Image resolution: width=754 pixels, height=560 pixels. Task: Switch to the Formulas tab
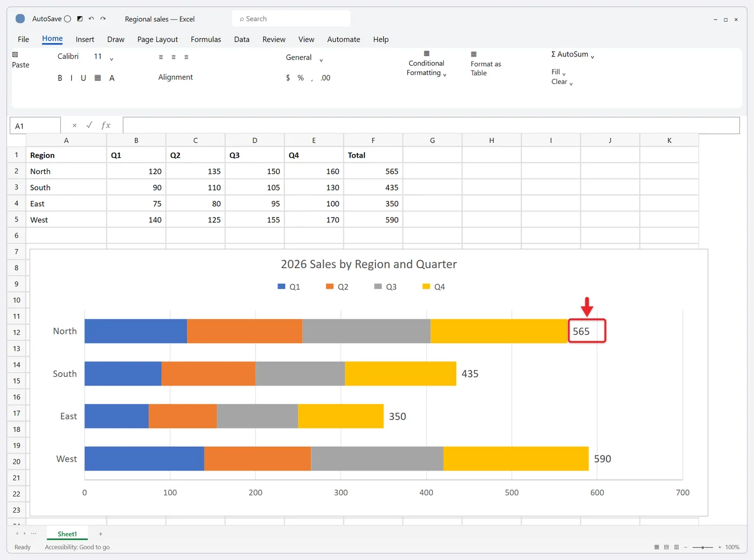point(206,39)
